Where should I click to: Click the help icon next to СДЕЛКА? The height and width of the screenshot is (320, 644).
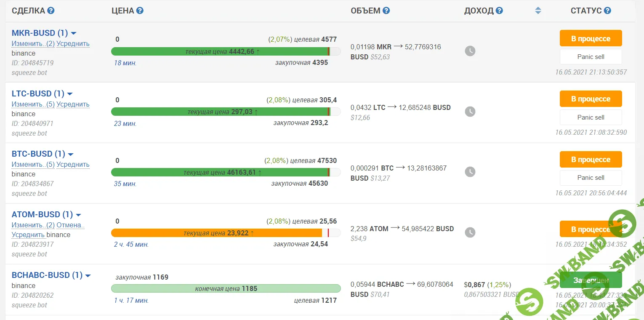pos(51,11)
